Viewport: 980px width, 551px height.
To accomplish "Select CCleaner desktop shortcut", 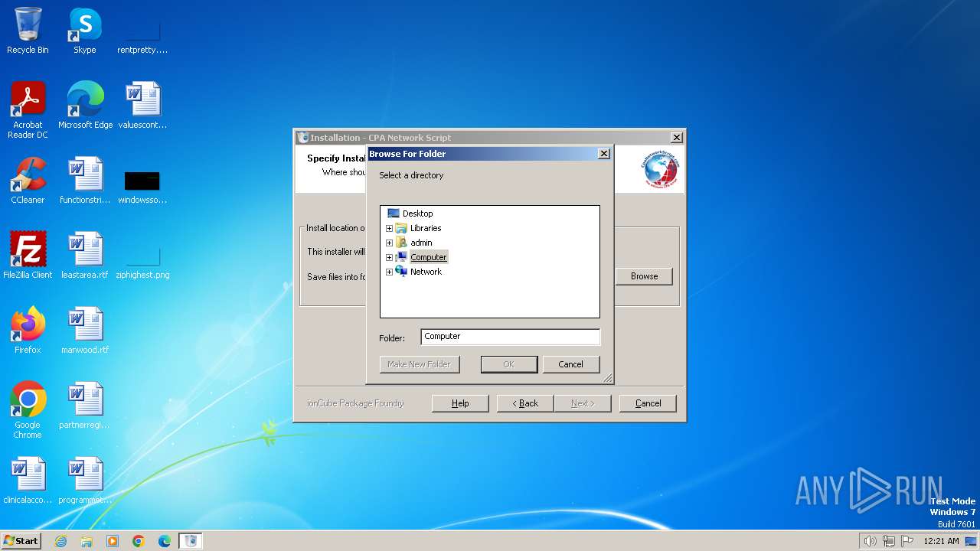I will click(x=28, y=181).
